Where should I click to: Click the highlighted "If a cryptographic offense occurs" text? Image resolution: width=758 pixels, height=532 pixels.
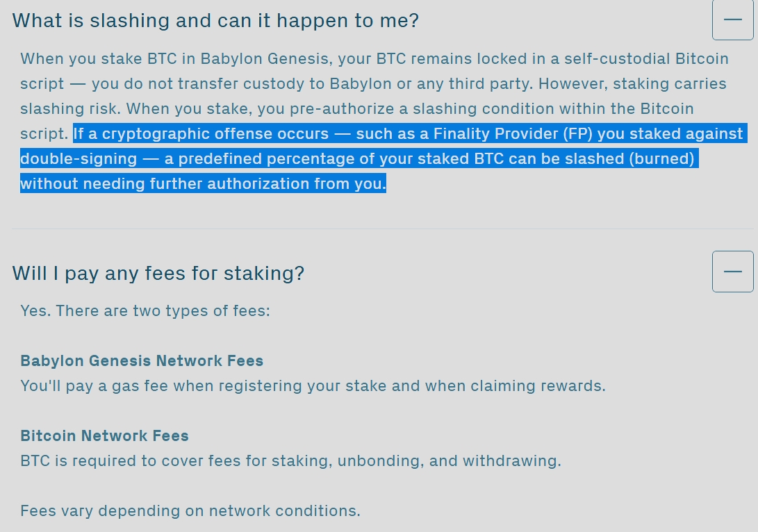(x=201, y=133)
